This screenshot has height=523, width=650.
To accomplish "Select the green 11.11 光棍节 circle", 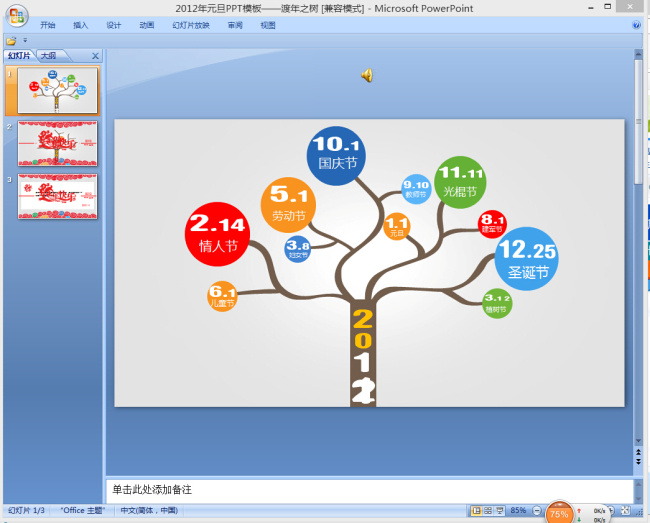I will (x=460, y=182).
